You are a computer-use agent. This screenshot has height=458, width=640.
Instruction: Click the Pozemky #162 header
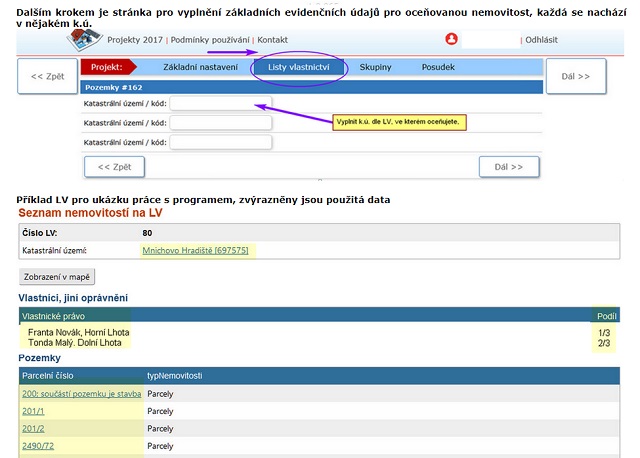coord(311,87)
